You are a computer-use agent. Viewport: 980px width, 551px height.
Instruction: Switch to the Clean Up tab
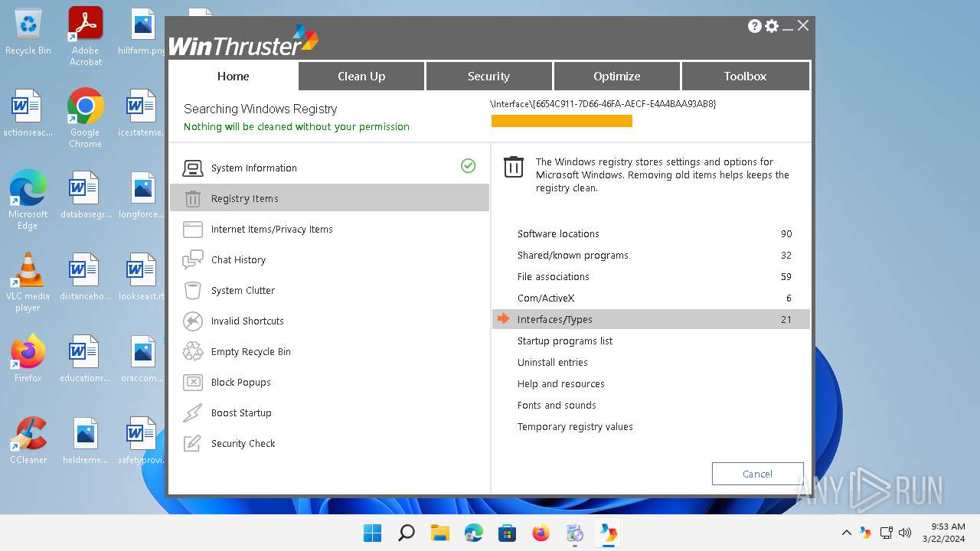pos(361,76)
